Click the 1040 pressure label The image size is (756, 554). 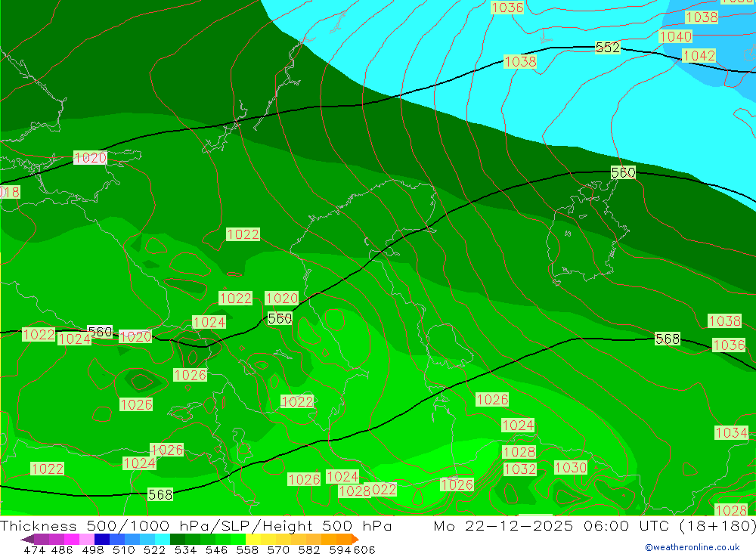(675, 36)
